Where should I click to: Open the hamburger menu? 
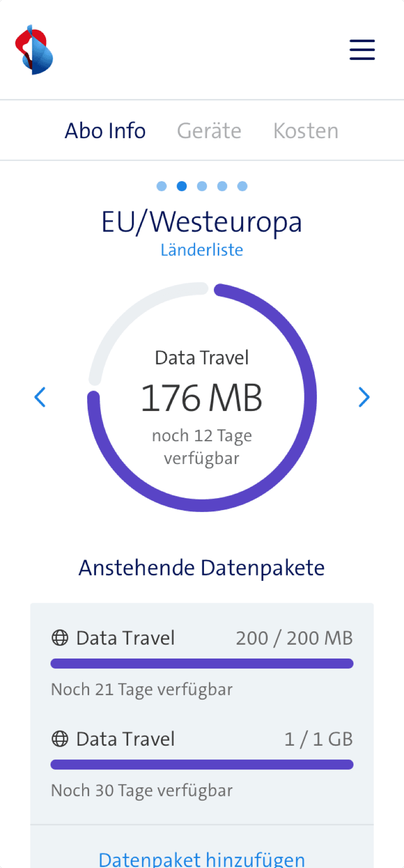pyautogui.click(x=362, y=50)
